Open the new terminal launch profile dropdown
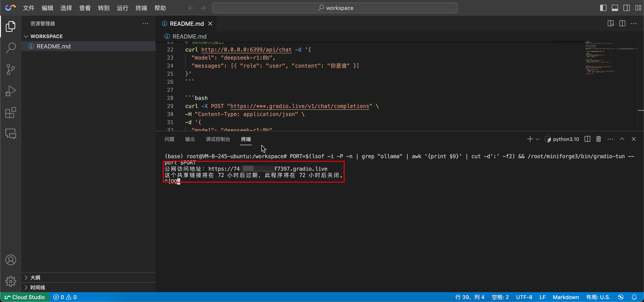 pos(538,139)
